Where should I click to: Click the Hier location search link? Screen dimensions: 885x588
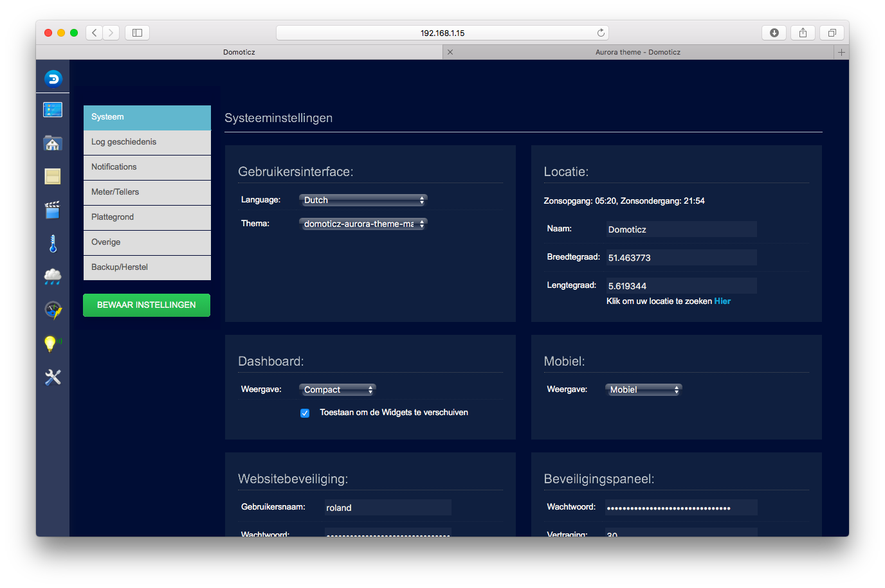(722, 301)
